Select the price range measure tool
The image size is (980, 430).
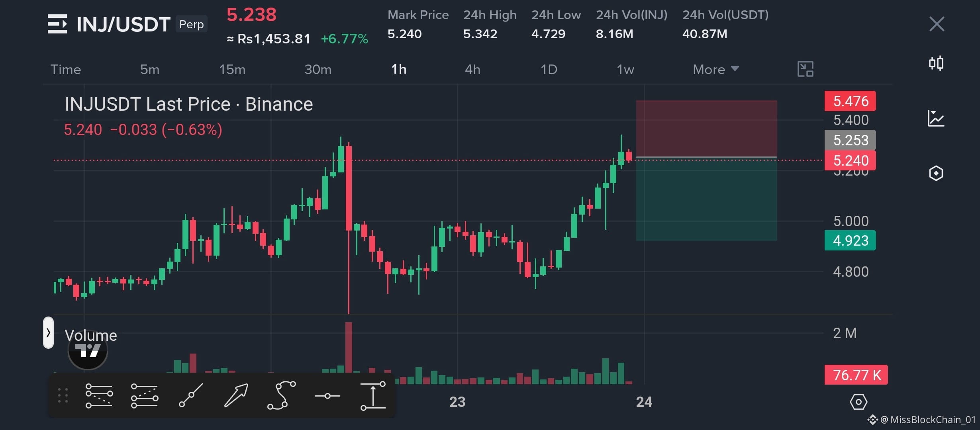tap(373, 396)
